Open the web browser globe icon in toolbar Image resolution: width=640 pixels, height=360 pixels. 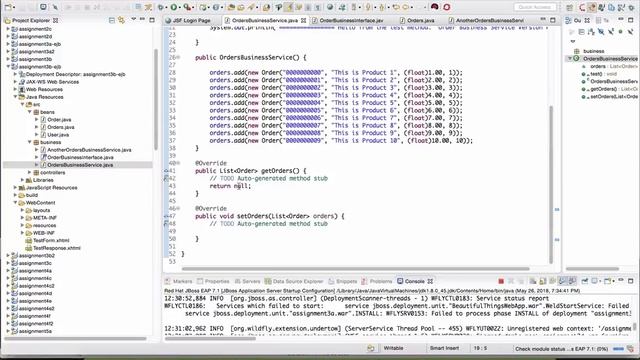click(x=330, y=7)
